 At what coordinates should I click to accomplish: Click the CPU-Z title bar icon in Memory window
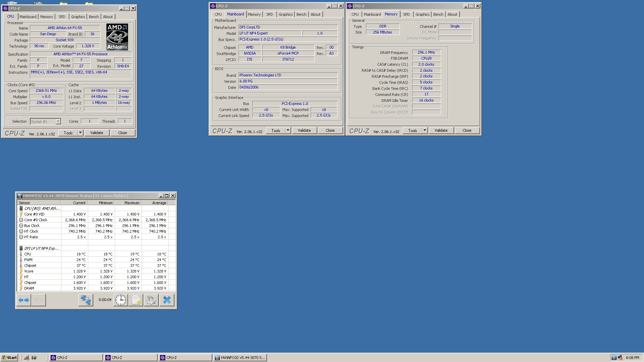[350, 6]
